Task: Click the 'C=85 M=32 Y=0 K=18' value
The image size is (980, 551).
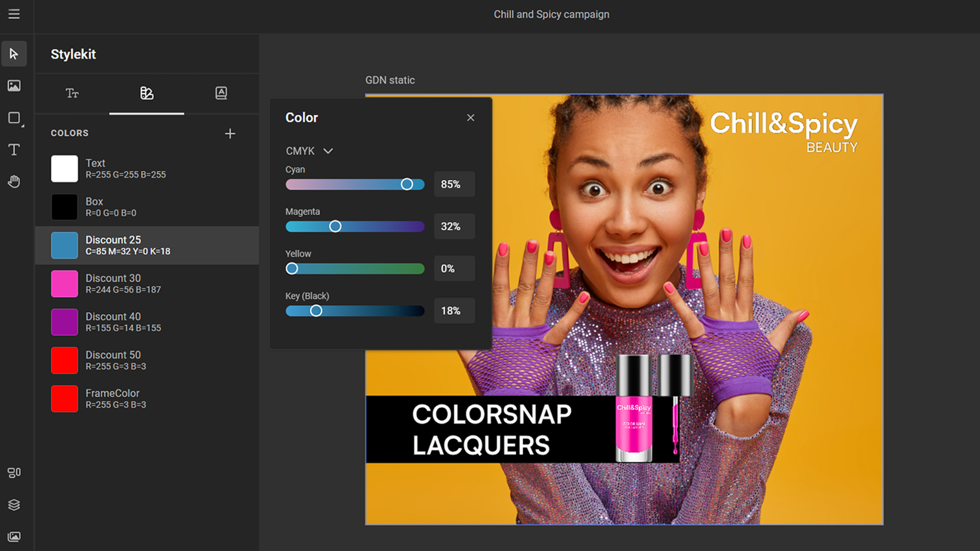Action: (x=128, y=252)
